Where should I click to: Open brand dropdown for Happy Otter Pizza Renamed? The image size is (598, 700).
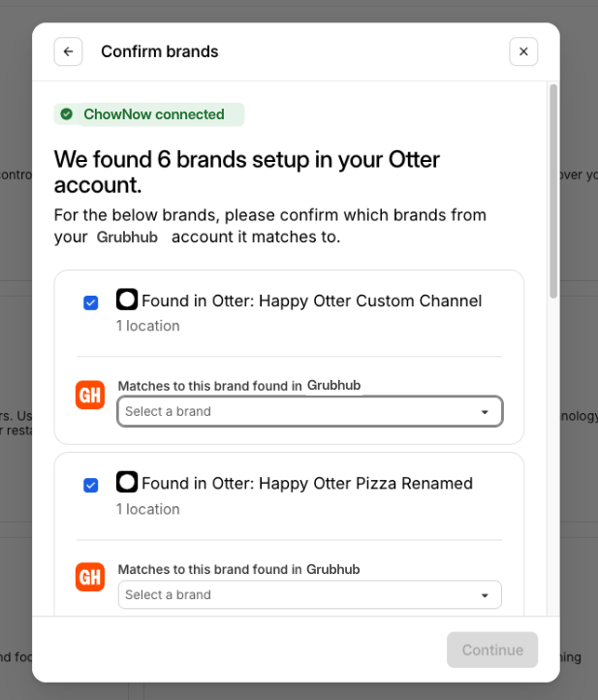[300, 594]
